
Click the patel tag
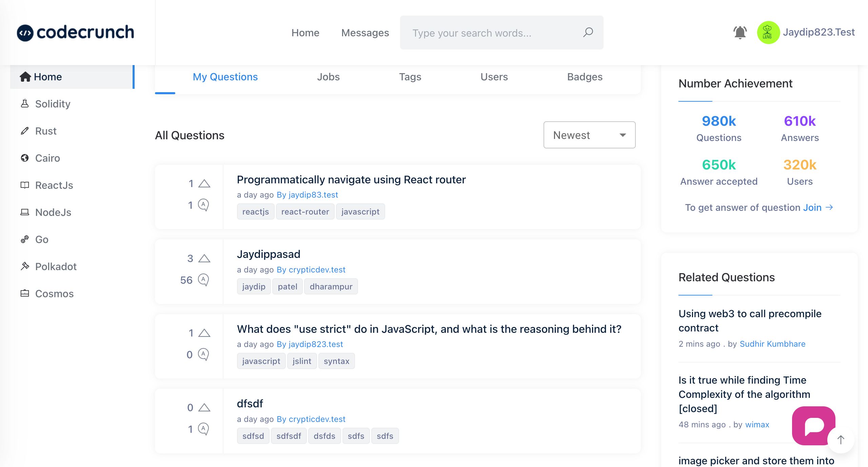click(288, 286)
